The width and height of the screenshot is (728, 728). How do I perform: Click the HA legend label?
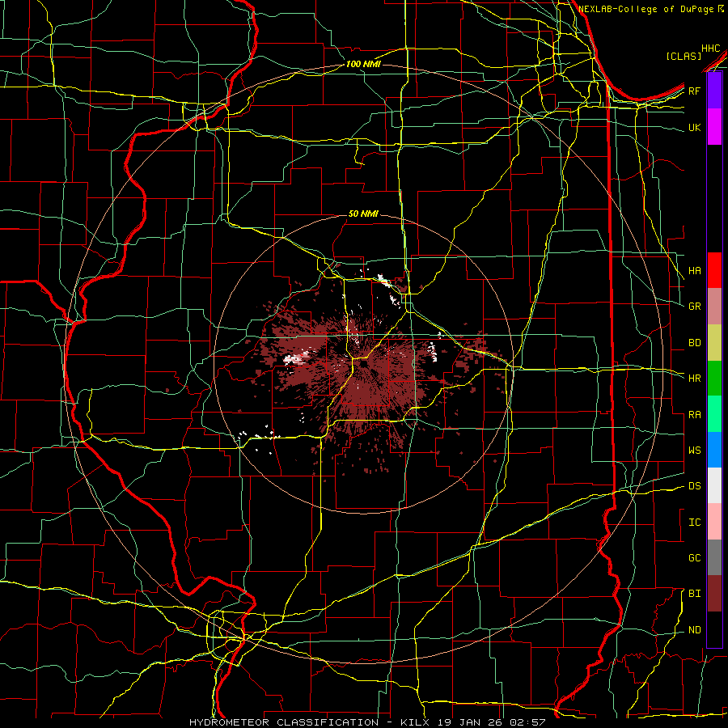pos(695,271)
